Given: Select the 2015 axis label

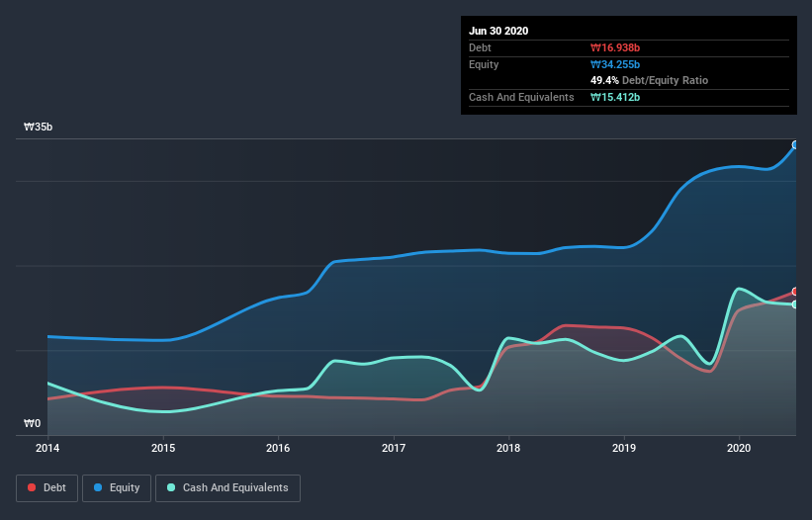Looking at the screenshot, I should click(163, 448).
